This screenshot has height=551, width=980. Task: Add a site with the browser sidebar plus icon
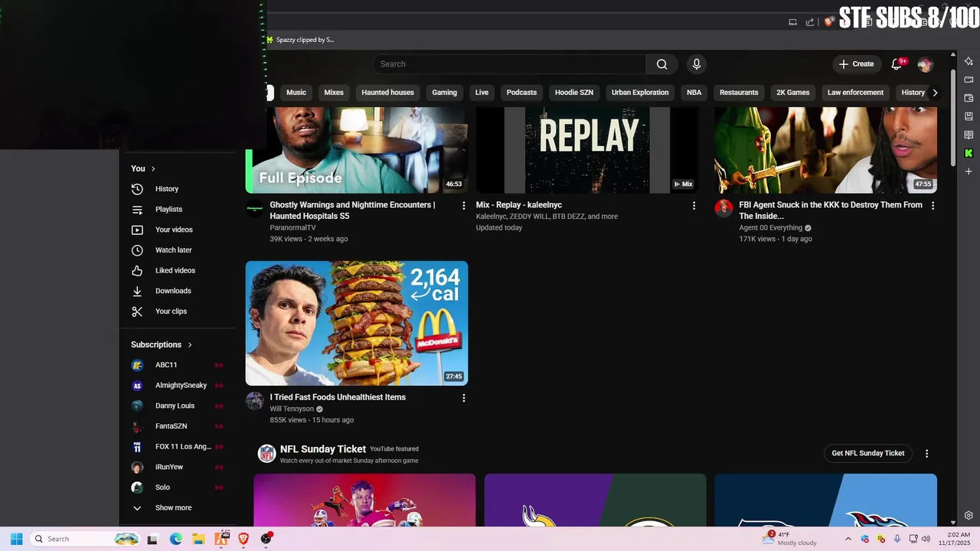(969, 171)
